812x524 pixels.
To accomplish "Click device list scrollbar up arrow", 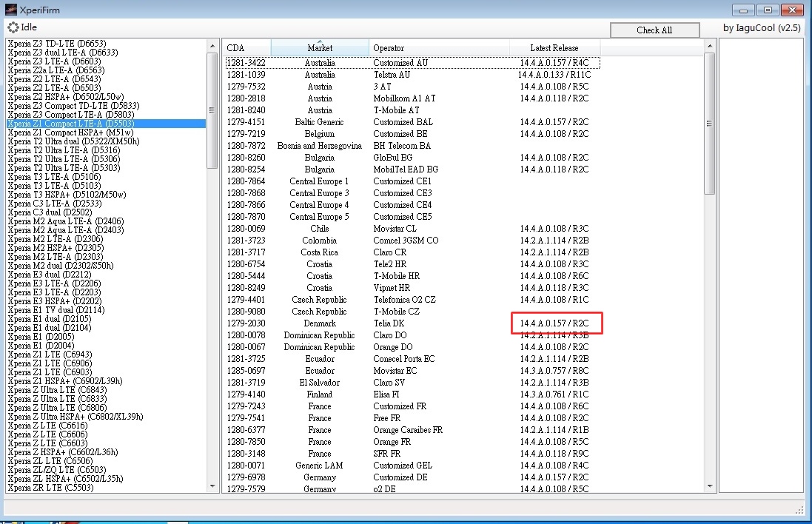I will point(212,46).
